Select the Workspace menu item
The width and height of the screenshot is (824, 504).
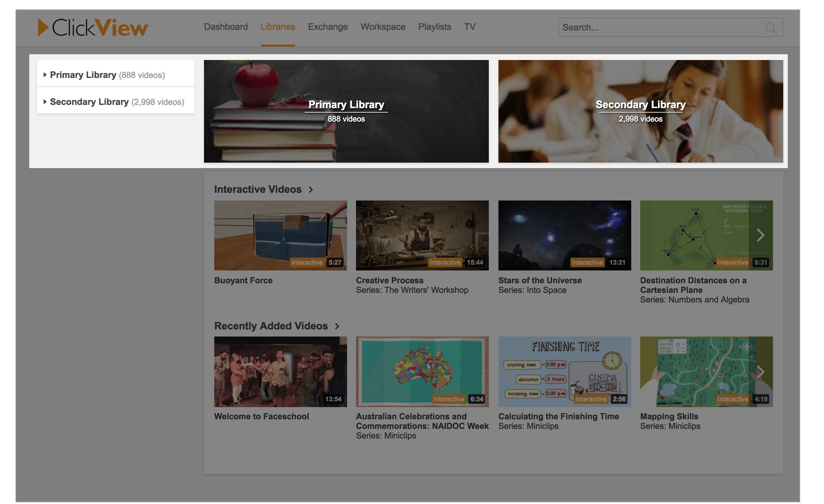[x=383, y=27]
